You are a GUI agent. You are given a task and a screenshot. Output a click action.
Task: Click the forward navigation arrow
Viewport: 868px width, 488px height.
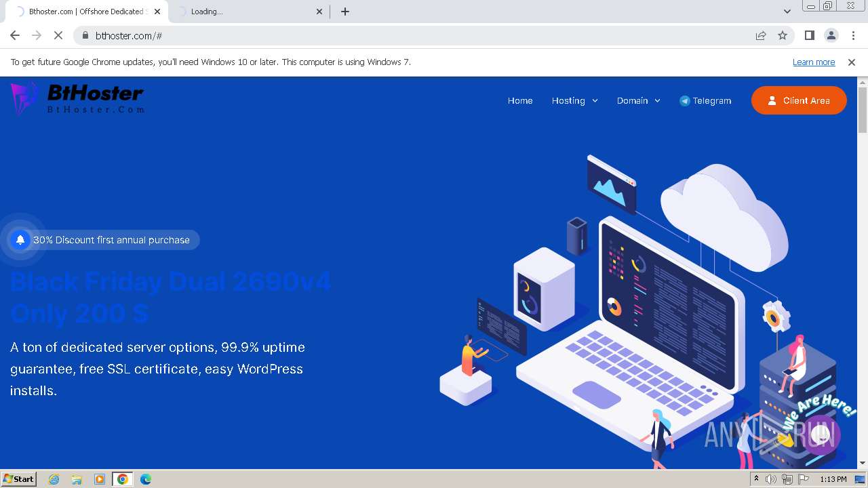[37, 35]
